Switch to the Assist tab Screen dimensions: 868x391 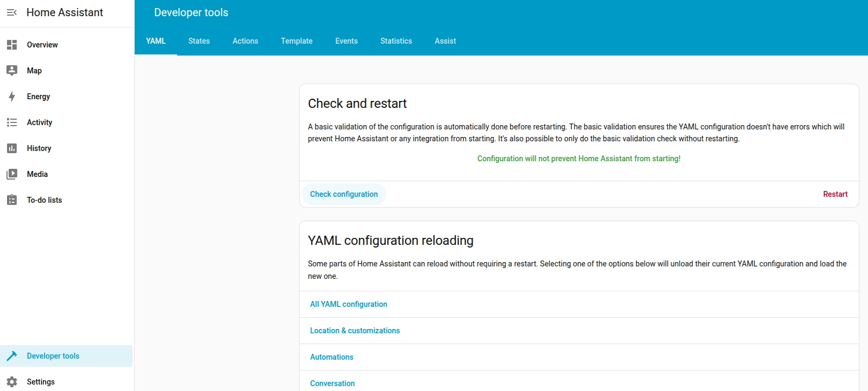[x=445, y=41]
